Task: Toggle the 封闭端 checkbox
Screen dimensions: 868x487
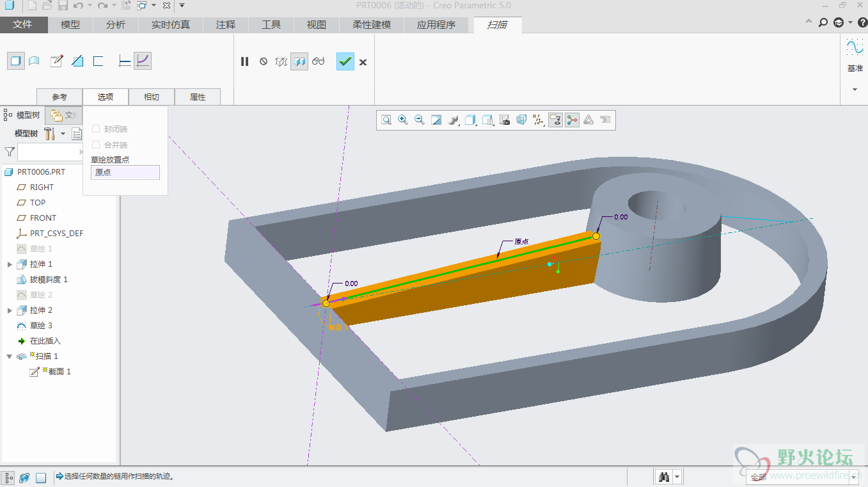Action: (x=96, y=129)
